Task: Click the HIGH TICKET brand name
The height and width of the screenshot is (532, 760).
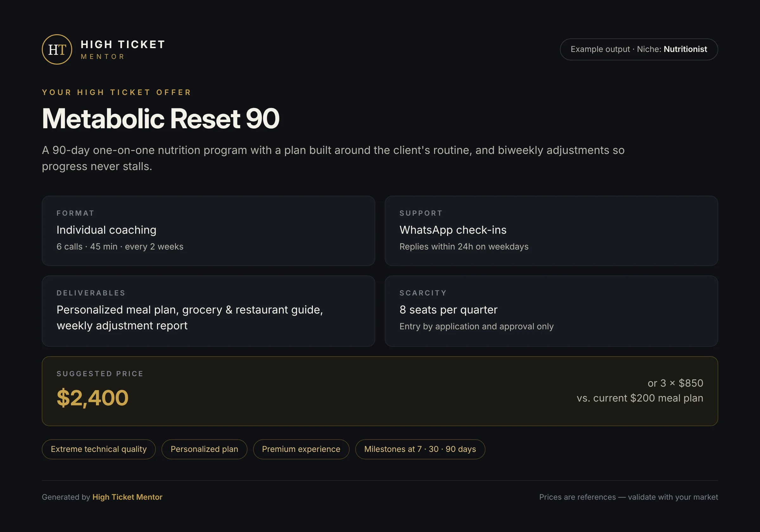Action: pos(123,44)
